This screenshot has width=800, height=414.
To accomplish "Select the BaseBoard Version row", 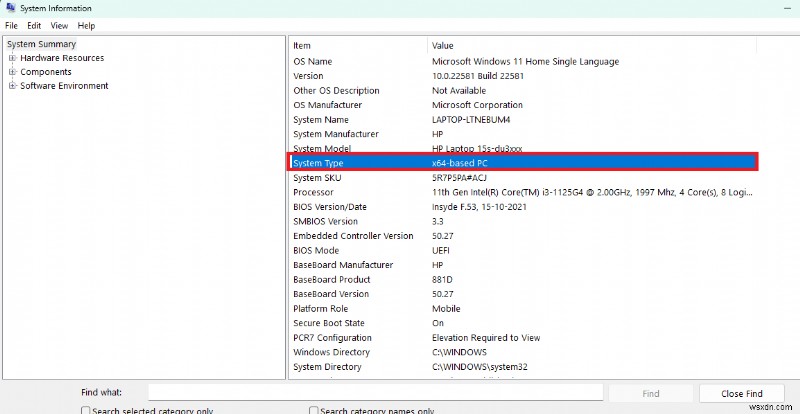I will pos(522,294).
